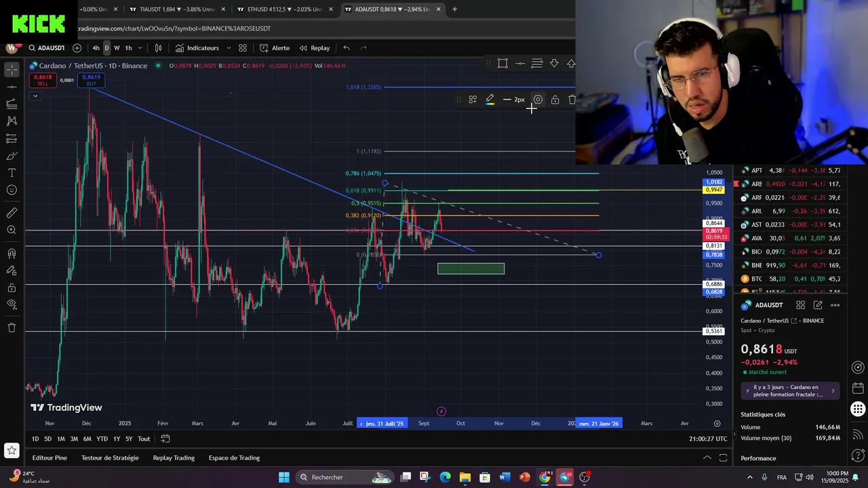
Task: Set range to 1D
Action: pos(35,439)
